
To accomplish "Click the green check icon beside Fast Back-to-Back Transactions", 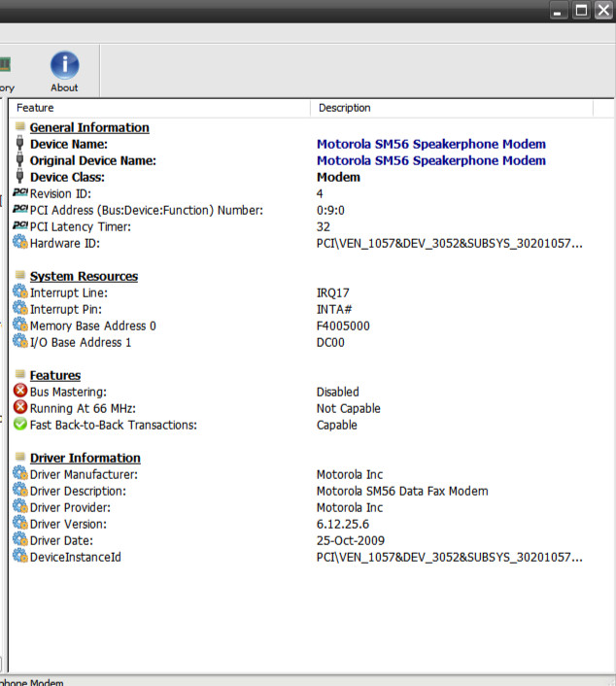I will pyautogui.click(x=20, y=425).
